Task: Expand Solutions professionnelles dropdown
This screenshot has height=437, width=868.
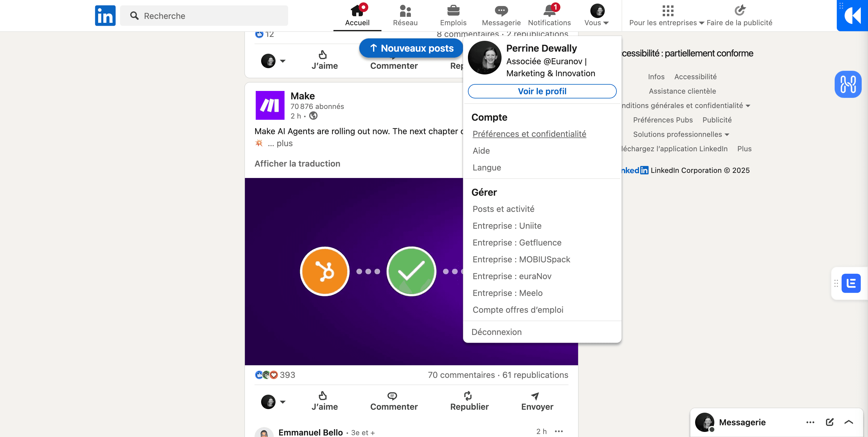Action: pos(681,134)
